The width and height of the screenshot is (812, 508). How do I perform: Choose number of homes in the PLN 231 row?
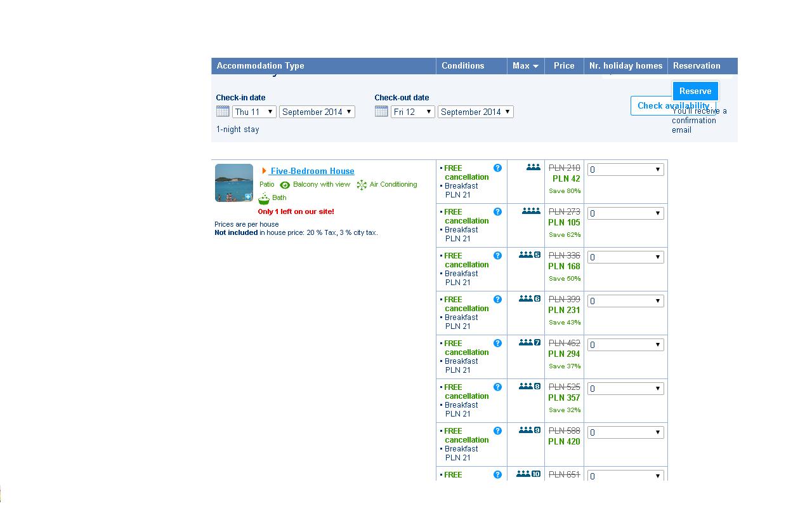tap(625, 301)
